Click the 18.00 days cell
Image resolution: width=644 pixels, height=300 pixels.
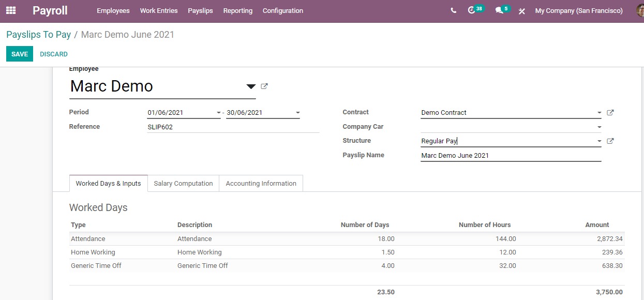pyautogui.click(x=386, y=239)
